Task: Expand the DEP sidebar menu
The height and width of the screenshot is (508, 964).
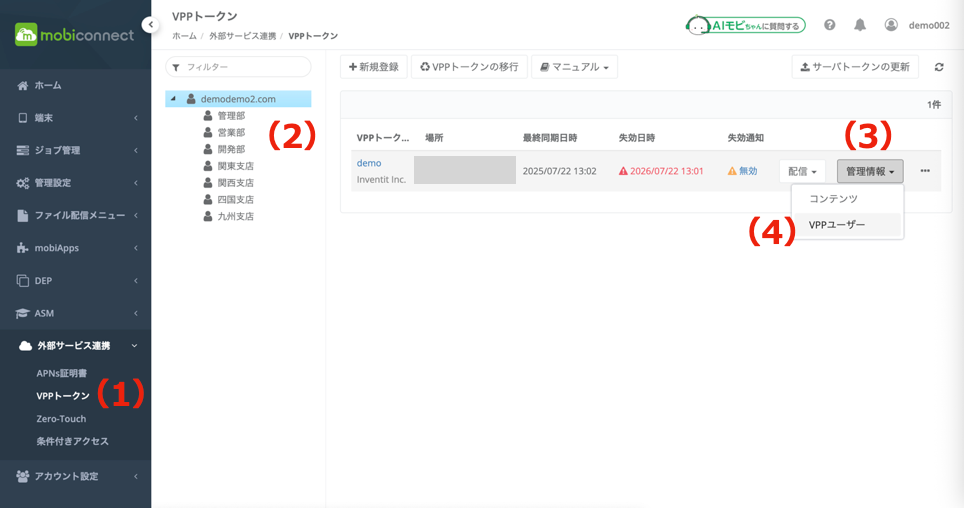Action: (x=135, y=280)
